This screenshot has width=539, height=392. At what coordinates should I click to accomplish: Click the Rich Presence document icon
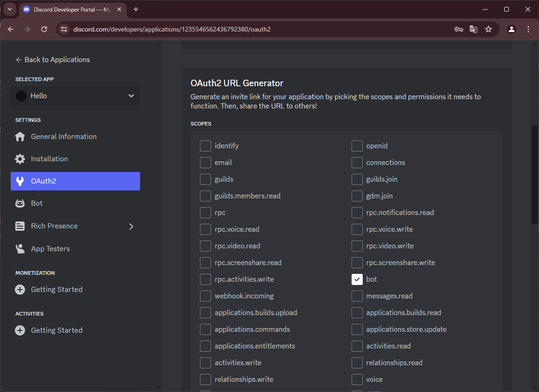click(x=20, y=226)
